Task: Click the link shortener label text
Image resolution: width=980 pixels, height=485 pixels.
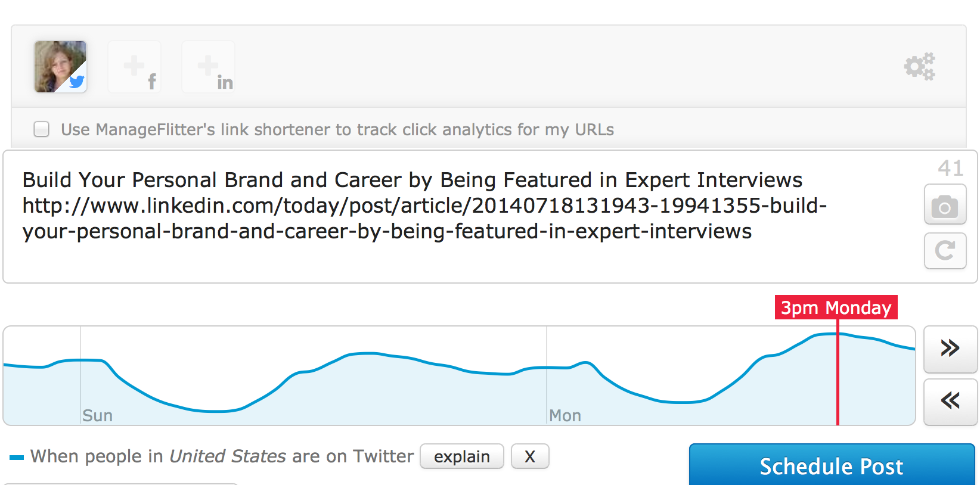Action: tap(337, 129)
